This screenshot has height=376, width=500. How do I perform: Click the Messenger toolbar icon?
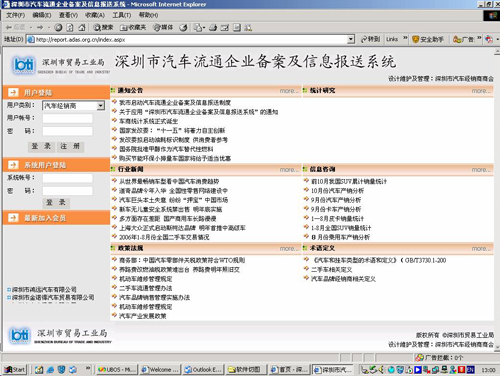[248, 27]
